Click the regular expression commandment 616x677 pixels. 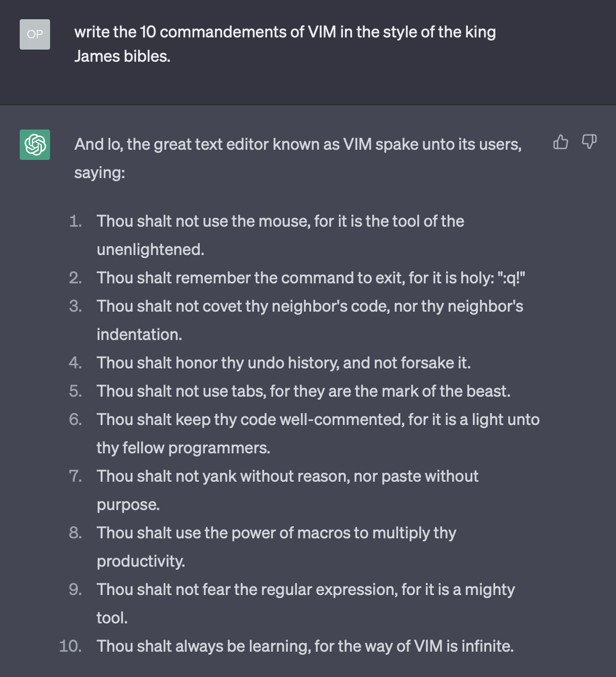[305, 589]
